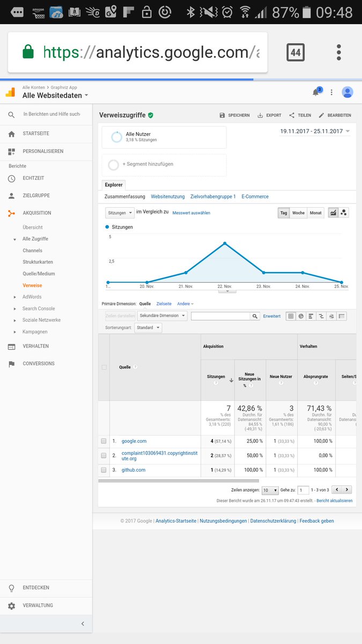Open the Sekundäre Dimension dropdown
The width and height of the screenshot is (362, 644).
pos(162,316)
